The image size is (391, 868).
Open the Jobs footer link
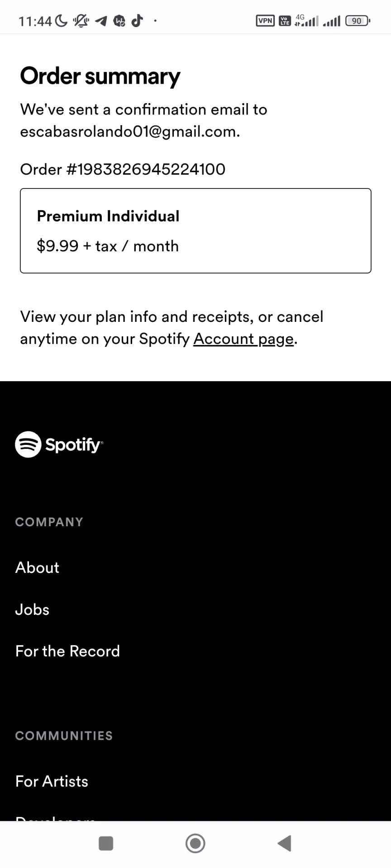32,609
